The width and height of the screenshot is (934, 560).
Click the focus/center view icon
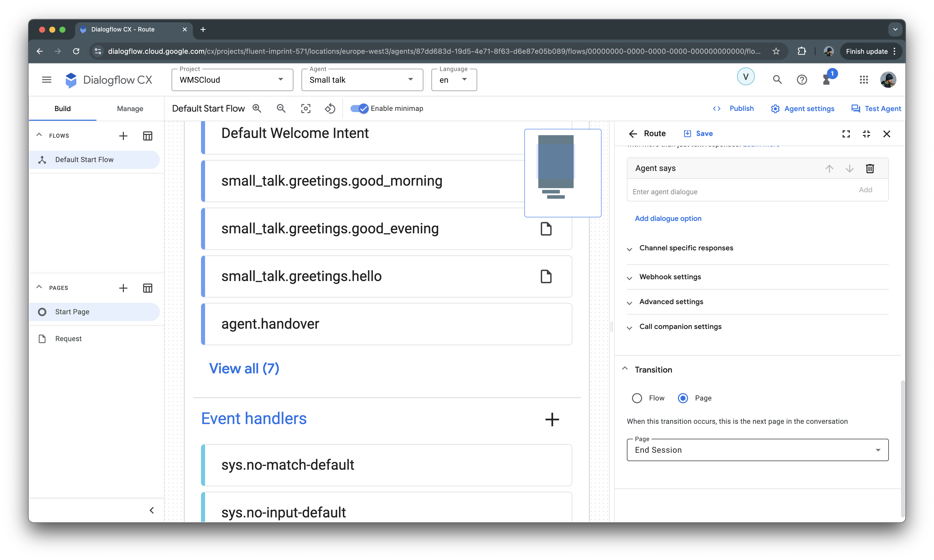(x=306, y=109)
